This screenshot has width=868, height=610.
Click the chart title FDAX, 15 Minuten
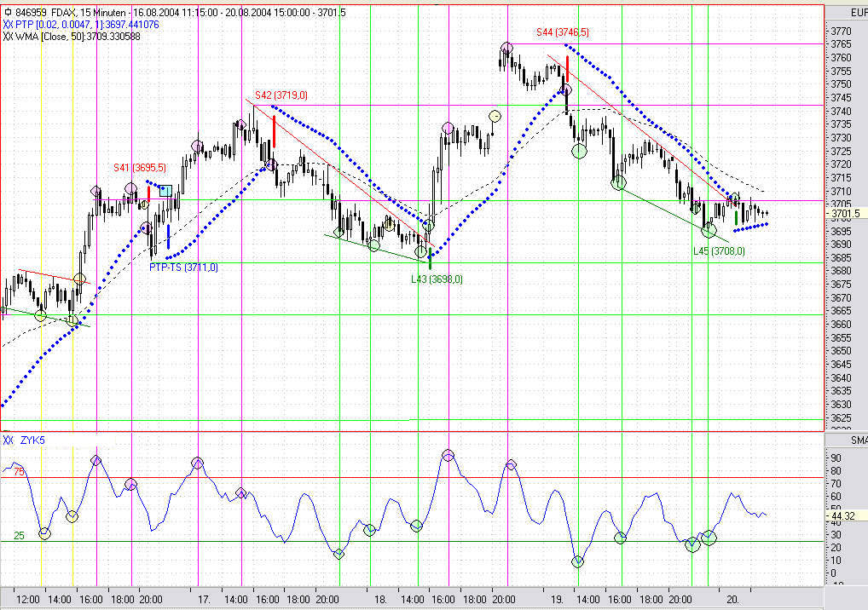pos(88,12)
